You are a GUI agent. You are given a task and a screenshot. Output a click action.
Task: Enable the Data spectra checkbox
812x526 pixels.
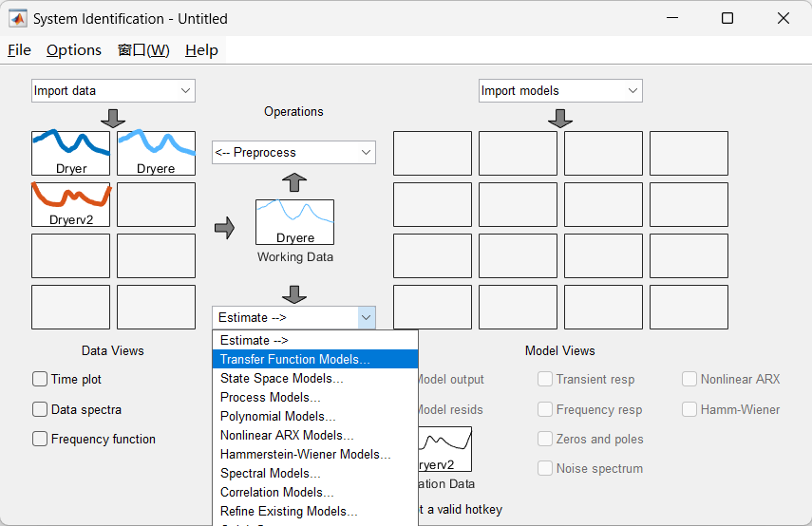click(40, 409)
